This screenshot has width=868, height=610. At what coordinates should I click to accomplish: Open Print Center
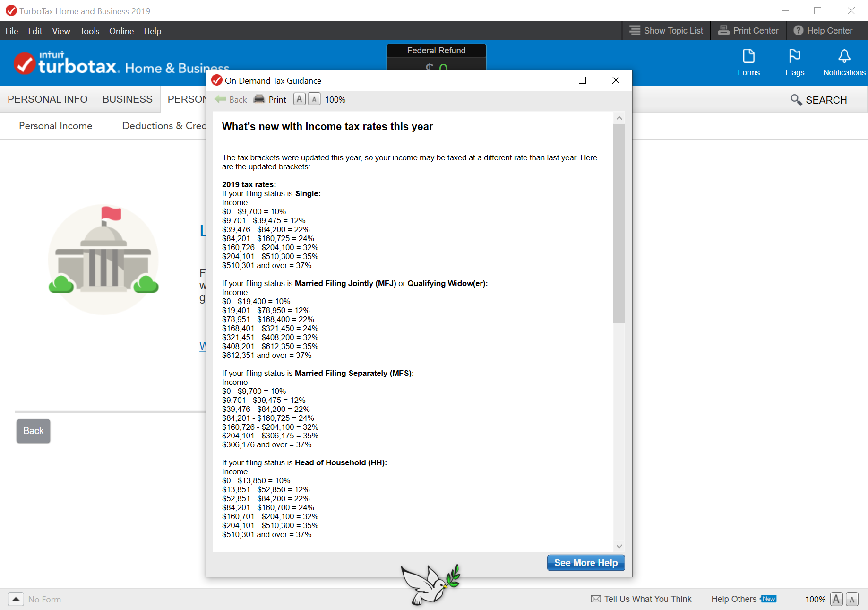[748, 31]
